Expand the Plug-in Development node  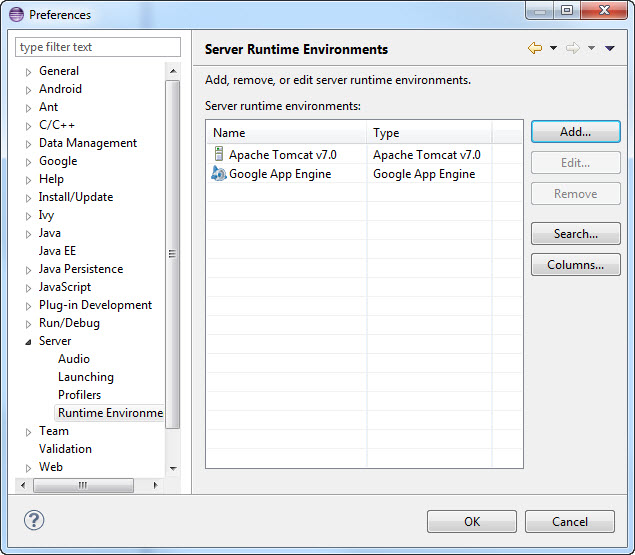[x=28, y=306]
